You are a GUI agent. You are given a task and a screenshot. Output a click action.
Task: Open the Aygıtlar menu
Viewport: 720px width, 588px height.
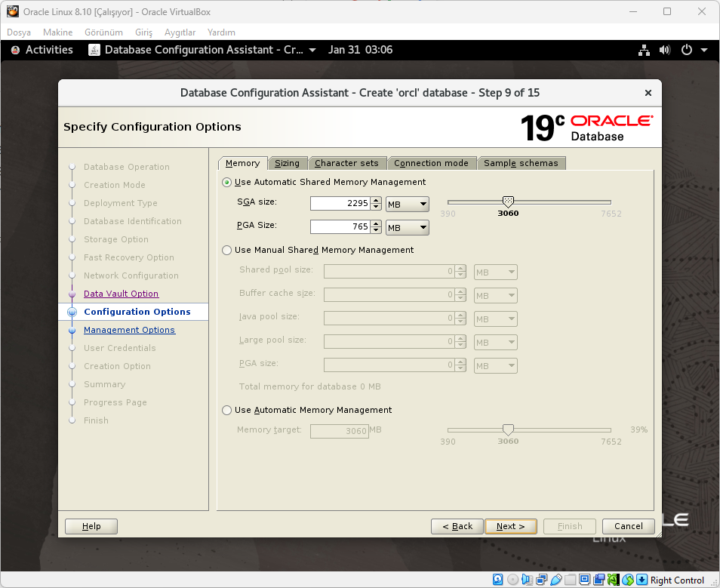coord(180,32)
